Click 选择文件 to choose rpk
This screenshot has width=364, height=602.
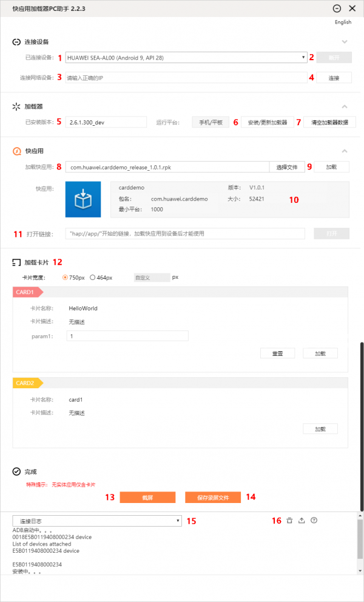coord(287,167)
